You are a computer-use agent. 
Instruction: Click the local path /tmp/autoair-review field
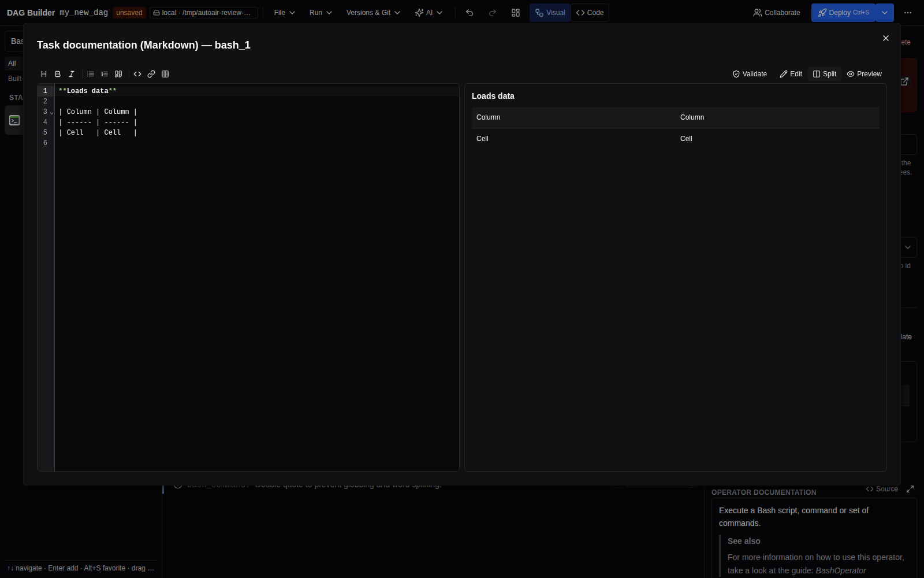203,13
